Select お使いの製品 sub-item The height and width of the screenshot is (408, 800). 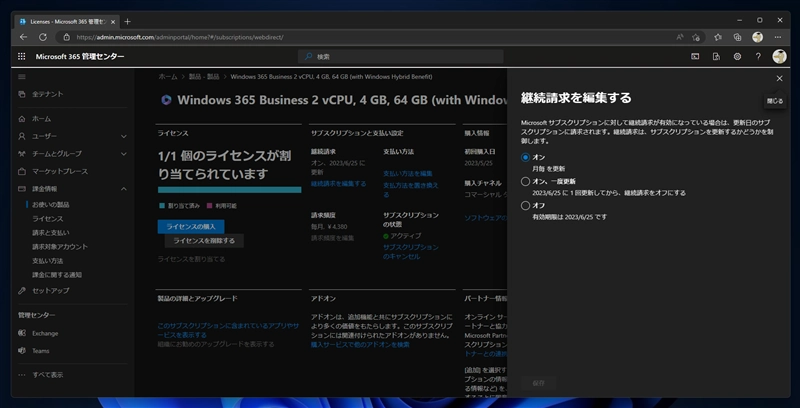coord(51,205)
